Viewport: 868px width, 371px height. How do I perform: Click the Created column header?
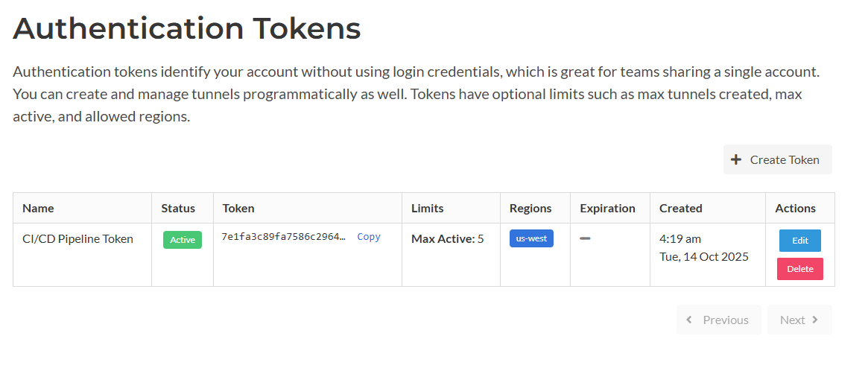tap(680, 208)
